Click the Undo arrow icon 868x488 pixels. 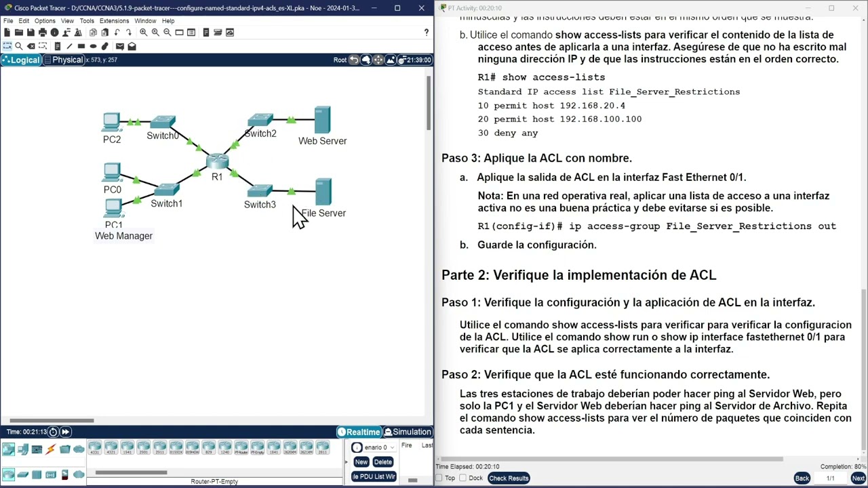tap(117, 33)
